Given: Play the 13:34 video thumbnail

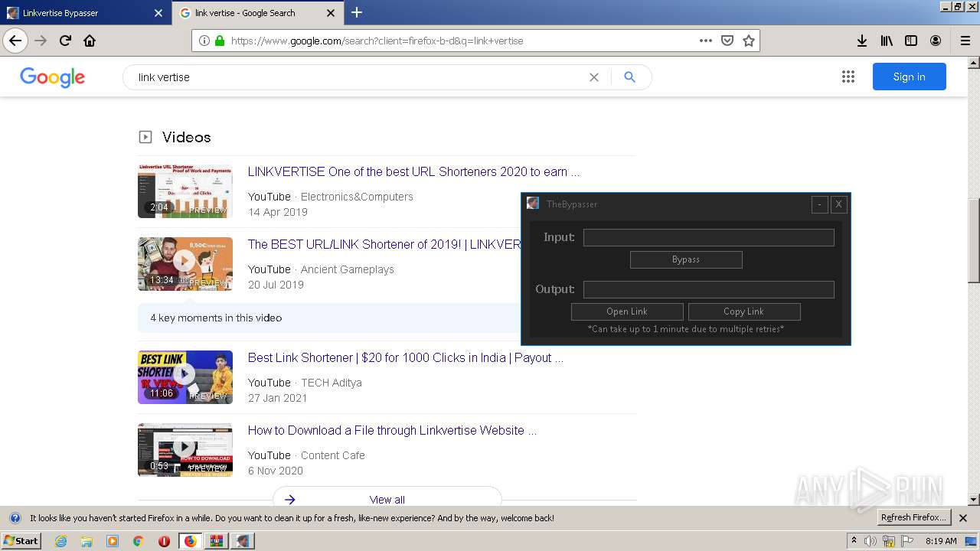Looking at the screenshot, I should tap(185, 264).
